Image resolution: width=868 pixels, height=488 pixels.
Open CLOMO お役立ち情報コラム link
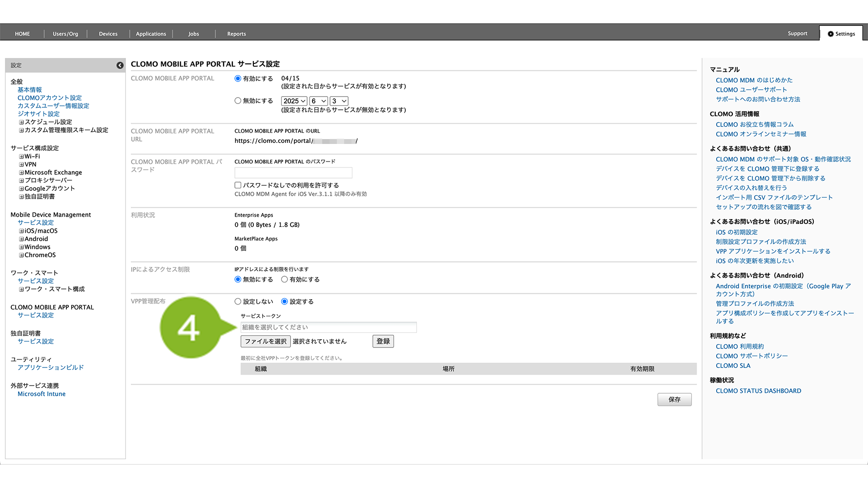click(x=755, y=125)
